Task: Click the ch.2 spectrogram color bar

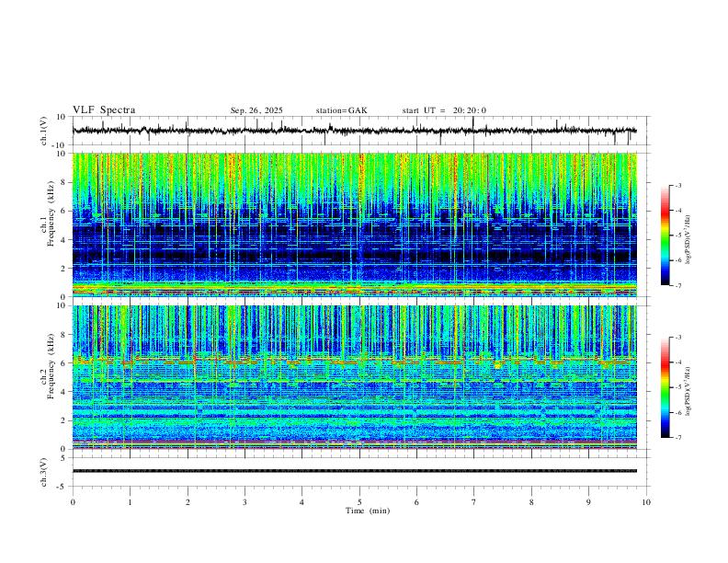Action: pyautogui.click(x=665, y=387)
